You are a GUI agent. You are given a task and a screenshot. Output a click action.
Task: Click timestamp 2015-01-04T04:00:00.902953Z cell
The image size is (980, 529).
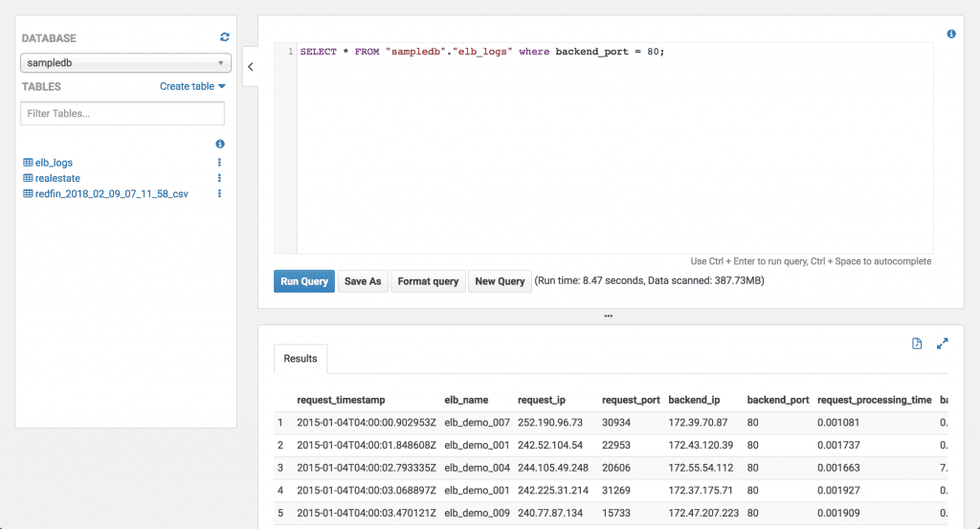pyautogui.click(x=367, y=423)
